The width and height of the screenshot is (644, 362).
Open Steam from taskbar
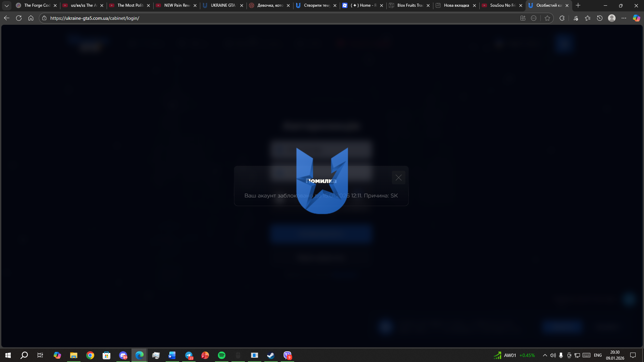271,355
